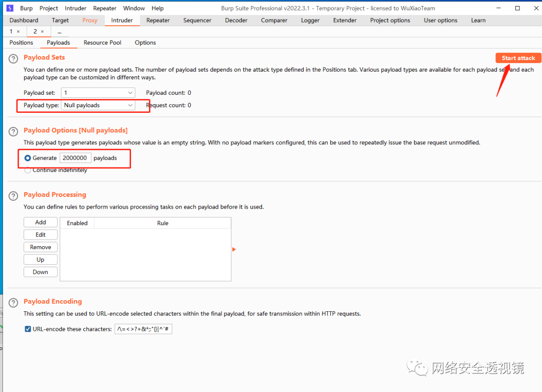Open the Intruder menu
The height and width of the screenshot is (392, 542).
75,9
